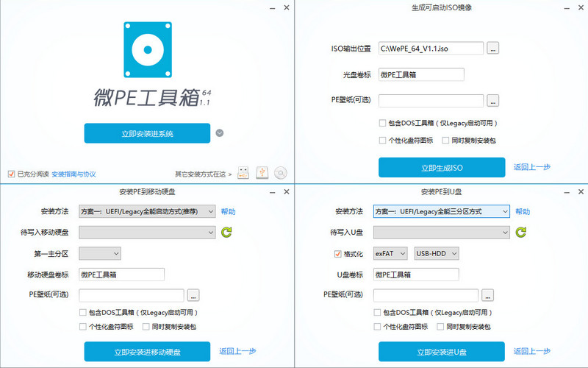Image resolution: width=588 pixels, height=368 pixels.
Task: Refresh the removable hard disk list
Action: [227, 233]
